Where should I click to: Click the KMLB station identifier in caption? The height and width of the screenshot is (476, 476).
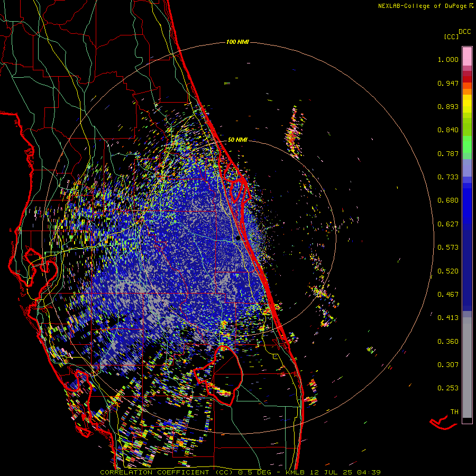(x=295, y=472)
